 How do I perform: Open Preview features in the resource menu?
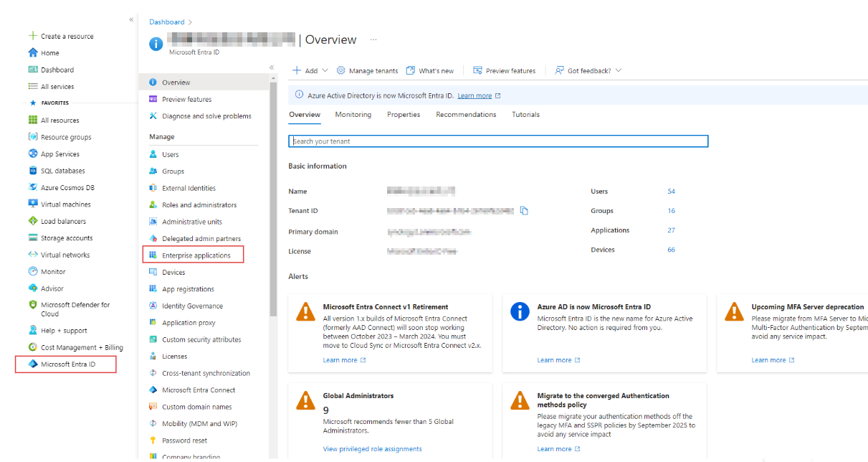click(187, 100)
